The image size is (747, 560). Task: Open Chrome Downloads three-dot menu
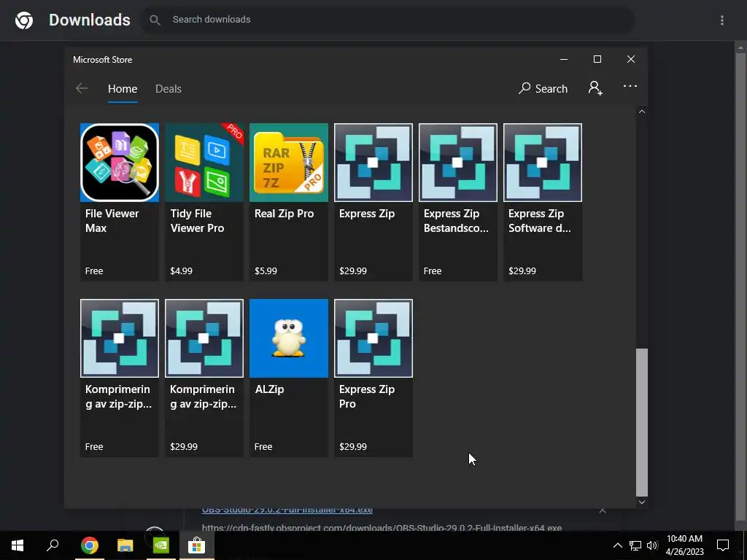click(x=722, y=20)
